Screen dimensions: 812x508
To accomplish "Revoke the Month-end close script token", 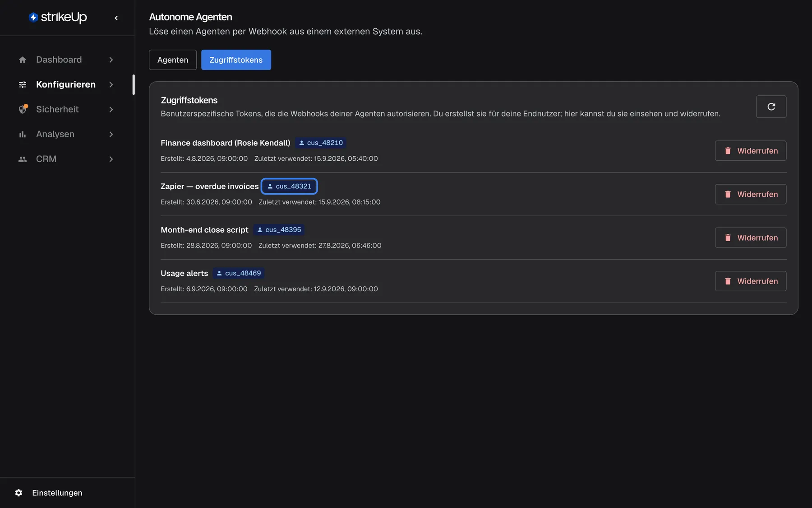I will [751, 238].
